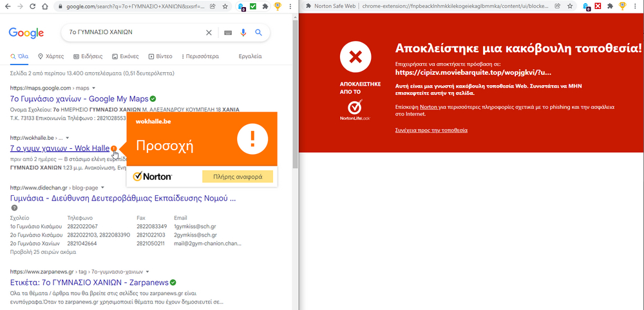Open the 7ο Γυμνάσιο χανίων Google My Maps result
The image size is (644, 310).
[79, 99]
